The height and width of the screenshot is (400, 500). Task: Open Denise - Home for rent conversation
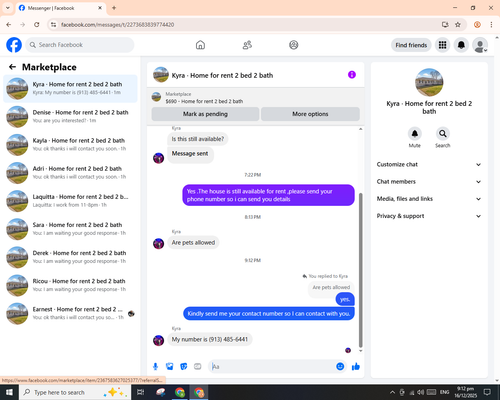[70, 117]
